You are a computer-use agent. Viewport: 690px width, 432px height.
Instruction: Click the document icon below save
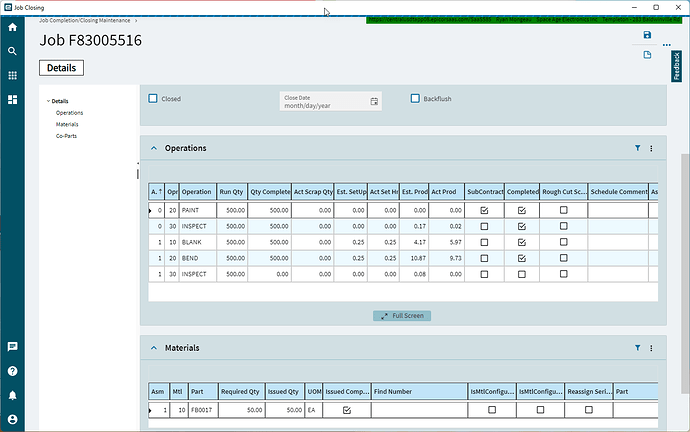point(647,55)
